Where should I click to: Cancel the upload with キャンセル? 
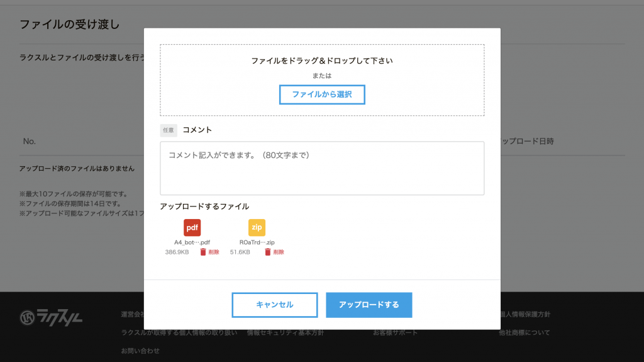(x=274, y=305)
